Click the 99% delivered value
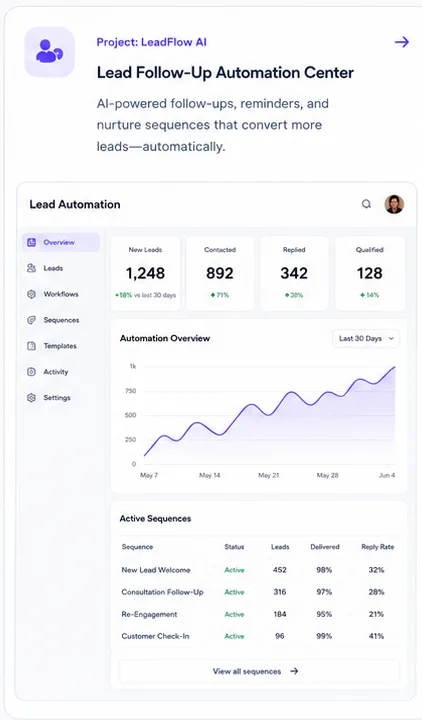422x720 pixels. coord(324,636)
